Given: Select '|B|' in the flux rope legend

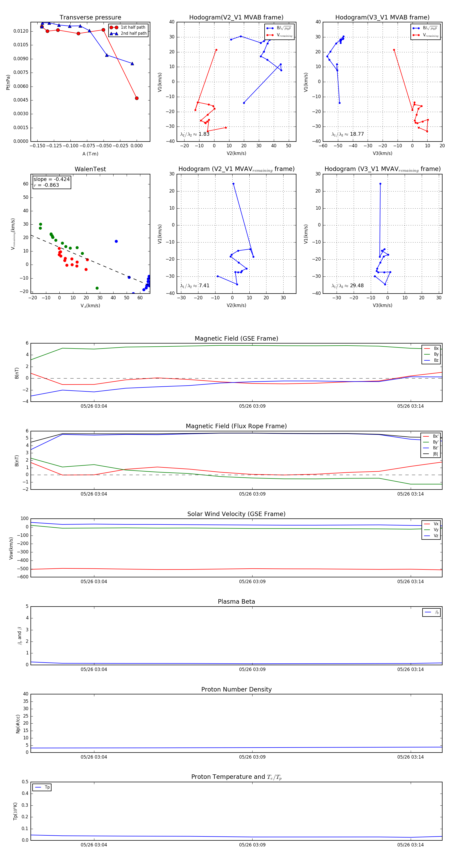Looking at the screenshot, I should (x=431, y=454).
